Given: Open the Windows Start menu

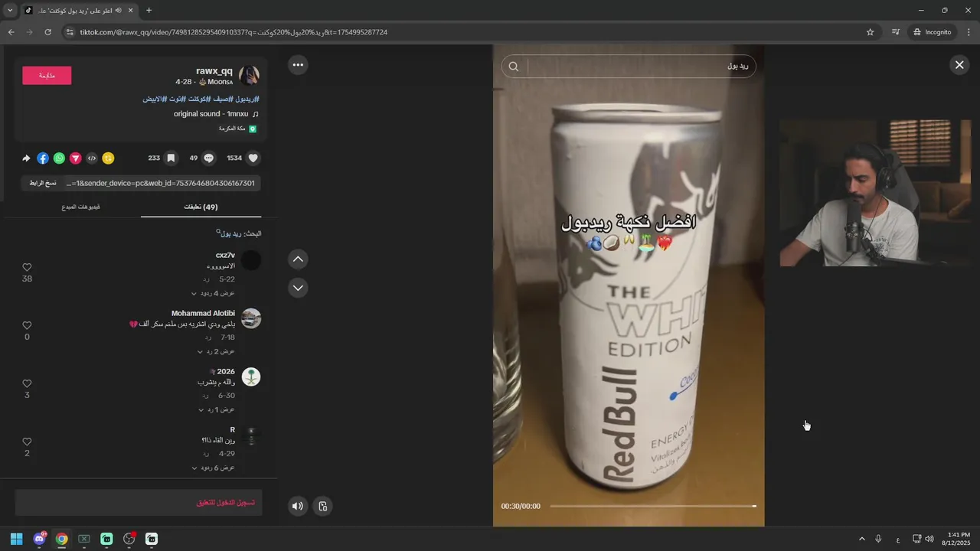Looking at the screenshot, I should [x=16, y=539].
